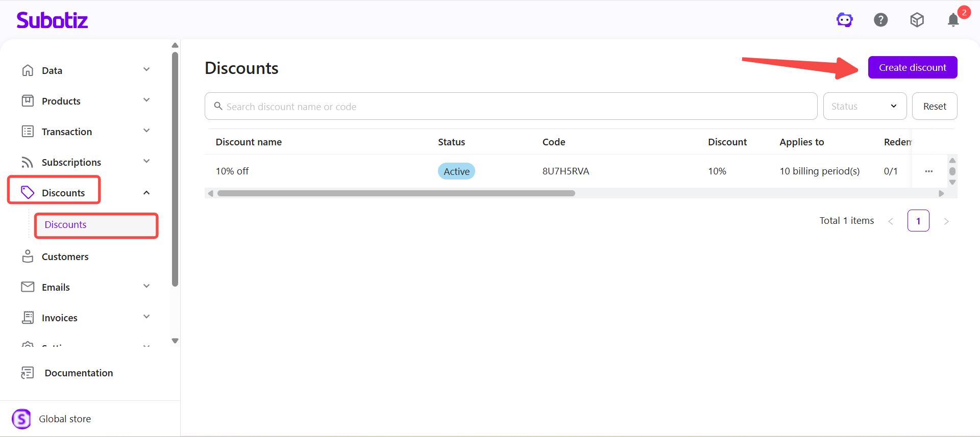Expand the Data menu chevron
Screen dimensions: 980x437
click(x=146, y=70)
